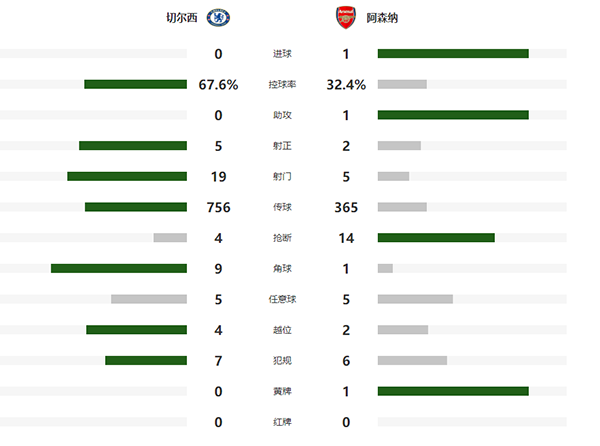This screenshot has height=446, width=600.
Task: Click Arsenal's green tackles bar showing 14
Action: coord(436,238)
